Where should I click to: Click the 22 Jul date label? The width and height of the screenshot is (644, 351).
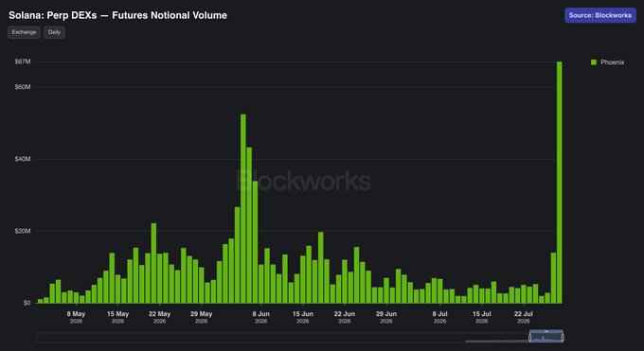(523, 317)
